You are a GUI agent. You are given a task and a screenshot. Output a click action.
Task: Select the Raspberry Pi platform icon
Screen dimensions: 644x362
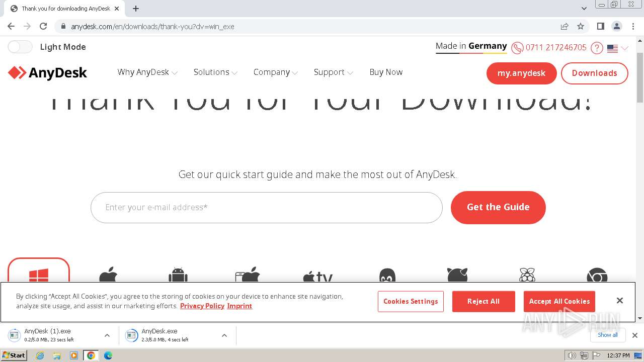(527, 275)
